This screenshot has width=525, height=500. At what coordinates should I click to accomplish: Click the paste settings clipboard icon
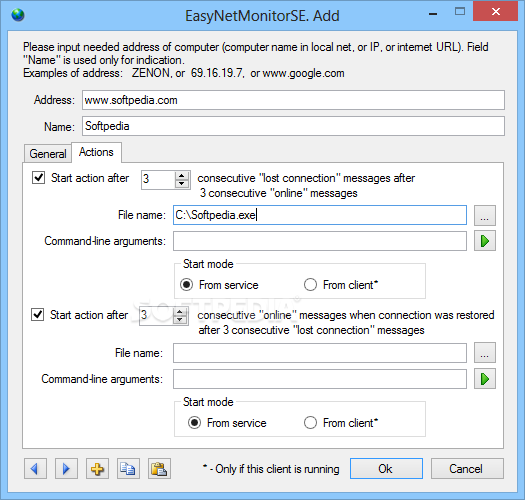[x=159, y=469]
